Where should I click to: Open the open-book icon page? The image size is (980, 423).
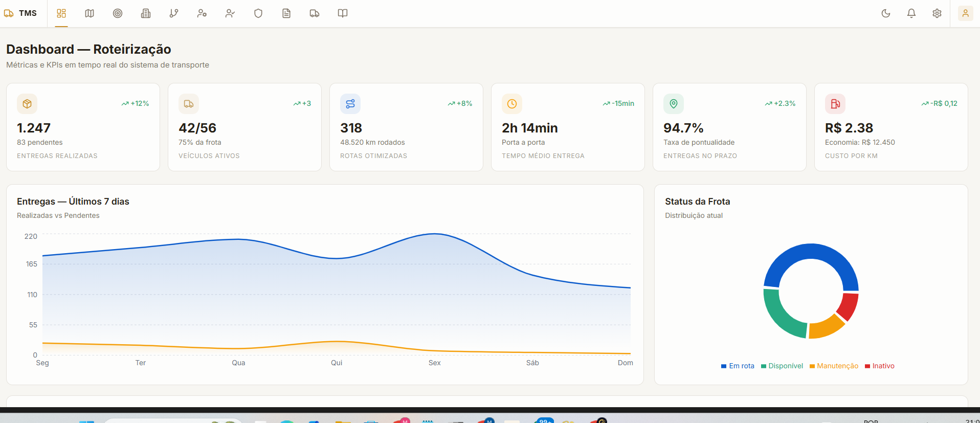[343, 13]
